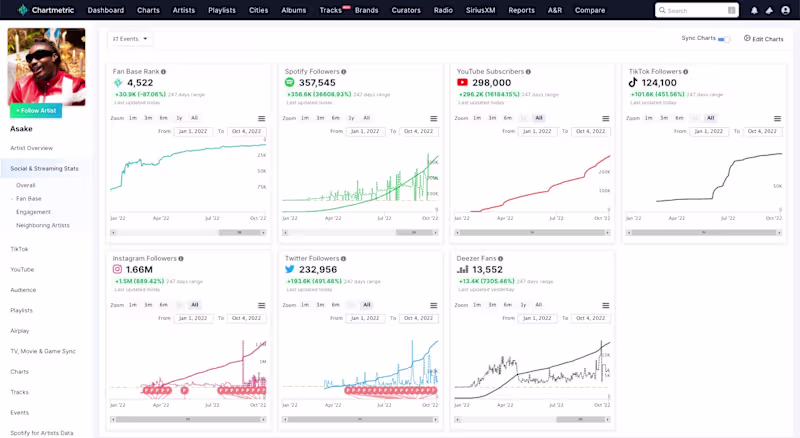
Task: Open Artist Overview in sidebar
Action: point(32,148)
